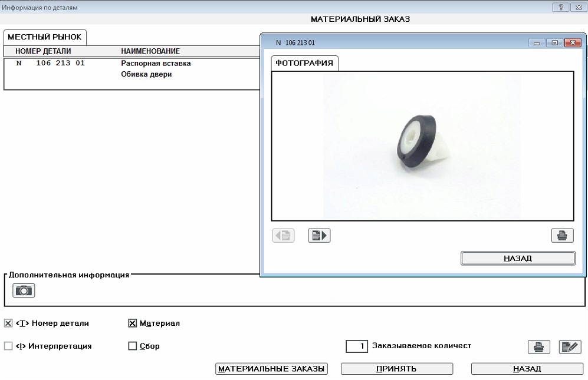Click the Заказываемое количество input field
Screen dimensions: 588x380
pos(357,346)
